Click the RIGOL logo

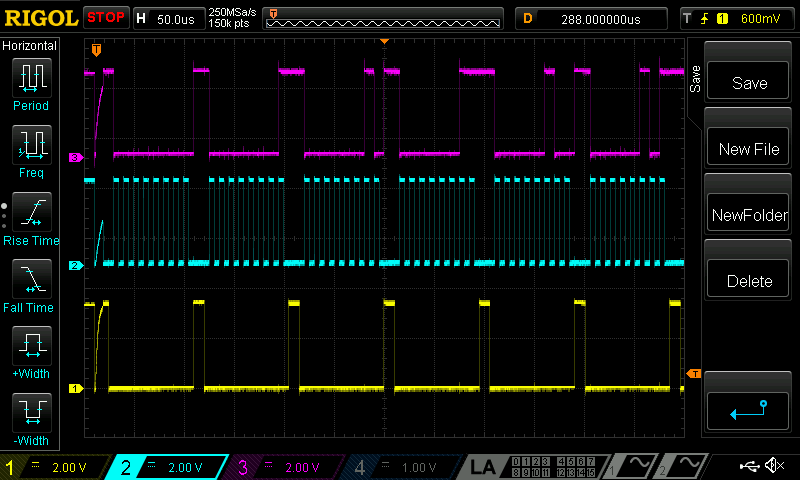point(41,18)
